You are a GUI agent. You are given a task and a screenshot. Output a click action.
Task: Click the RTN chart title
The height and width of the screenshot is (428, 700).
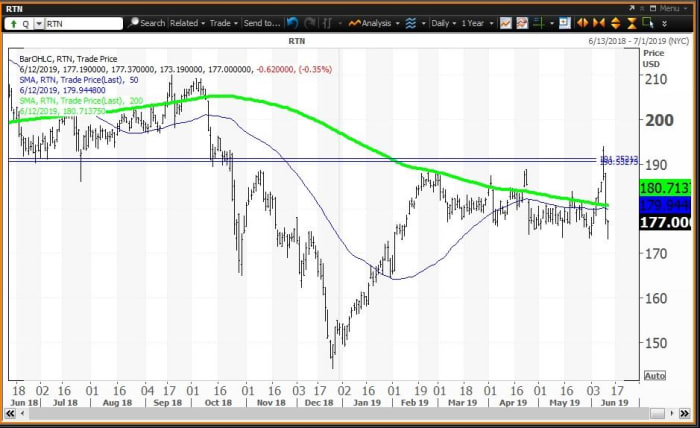click(x=296, y=41)
